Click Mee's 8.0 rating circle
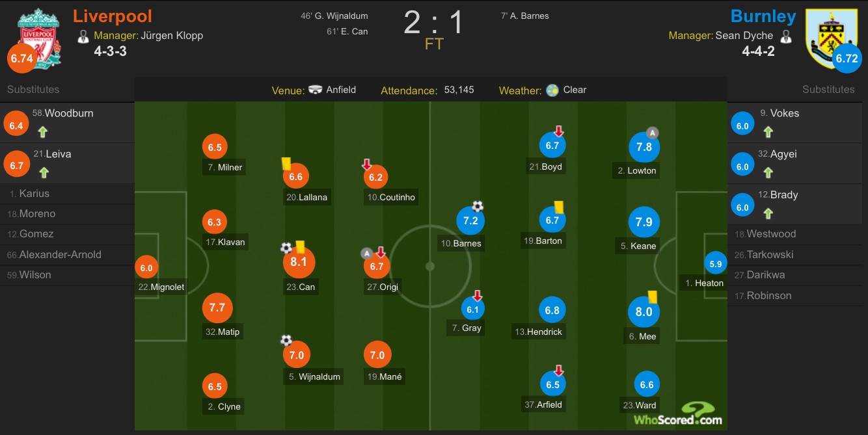Viewport: 868px width, 435px height. tap(644, 312)
